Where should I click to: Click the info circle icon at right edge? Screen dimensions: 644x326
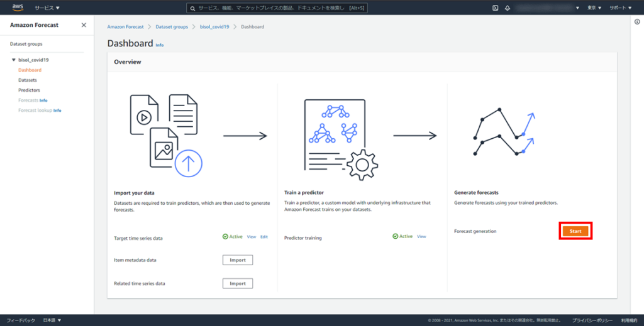[637, 21]
